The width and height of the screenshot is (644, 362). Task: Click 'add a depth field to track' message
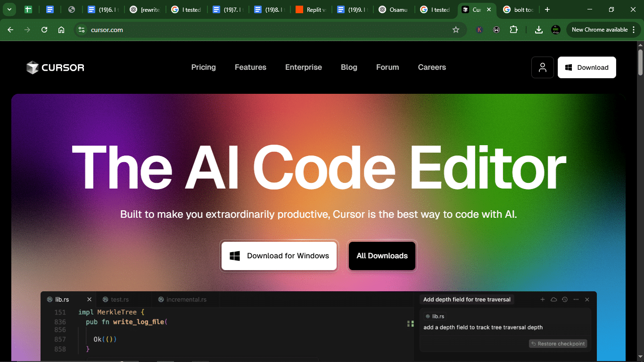tap(483, 327)
